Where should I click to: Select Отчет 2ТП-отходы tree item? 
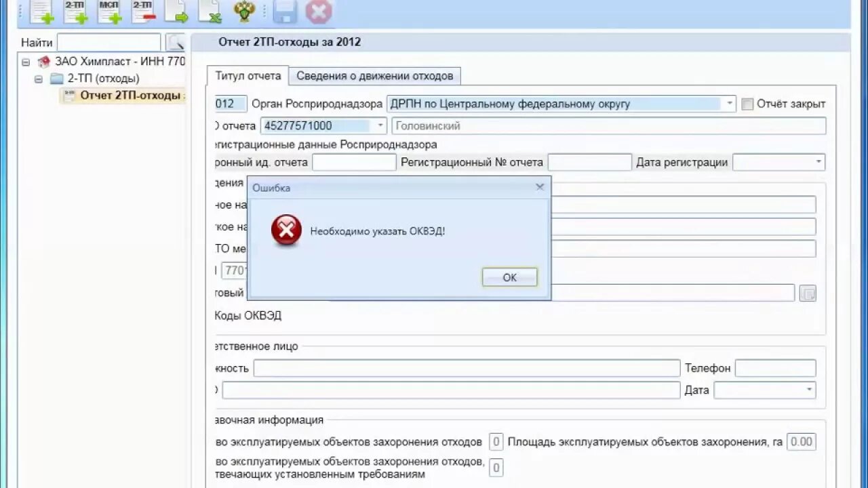tap(123, 96)
